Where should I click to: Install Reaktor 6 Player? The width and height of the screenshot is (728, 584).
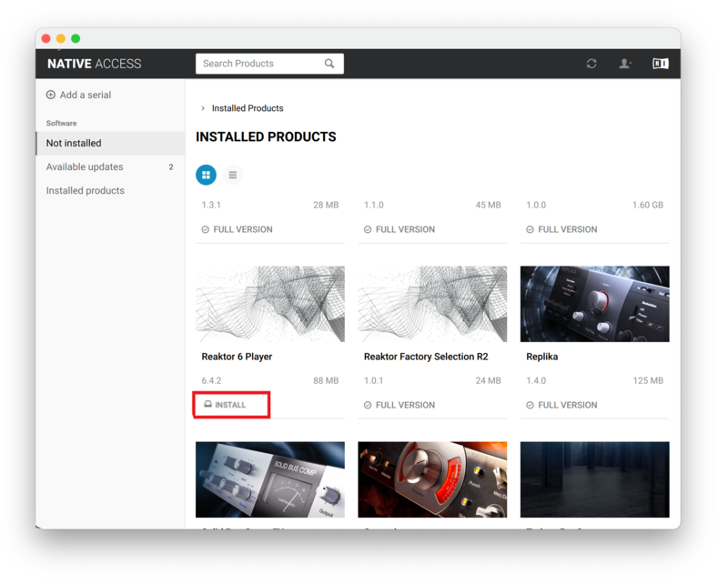[x=230, y=405]
